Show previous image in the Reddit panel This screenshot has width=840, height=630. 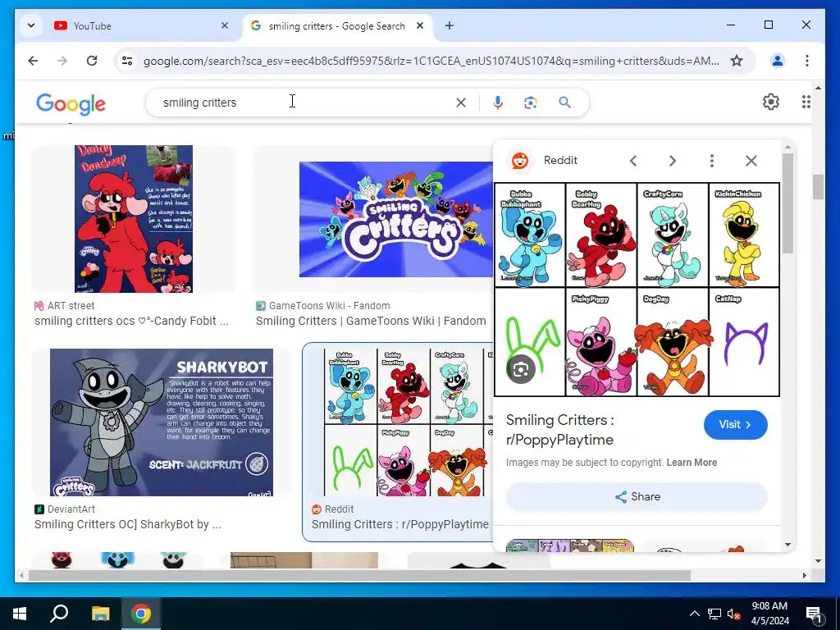click(x=633, y=161)
